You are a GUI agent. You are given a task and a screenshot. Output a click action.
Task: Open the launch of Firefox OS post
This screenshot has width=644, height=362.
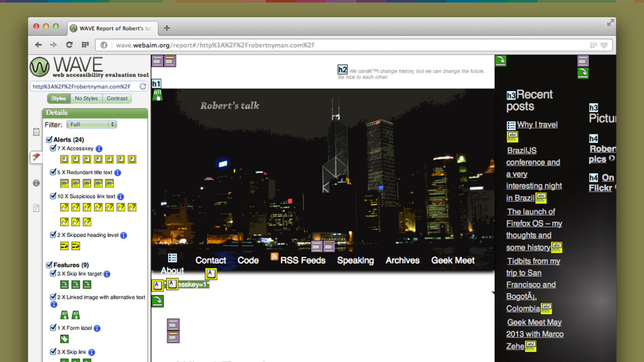535,229
